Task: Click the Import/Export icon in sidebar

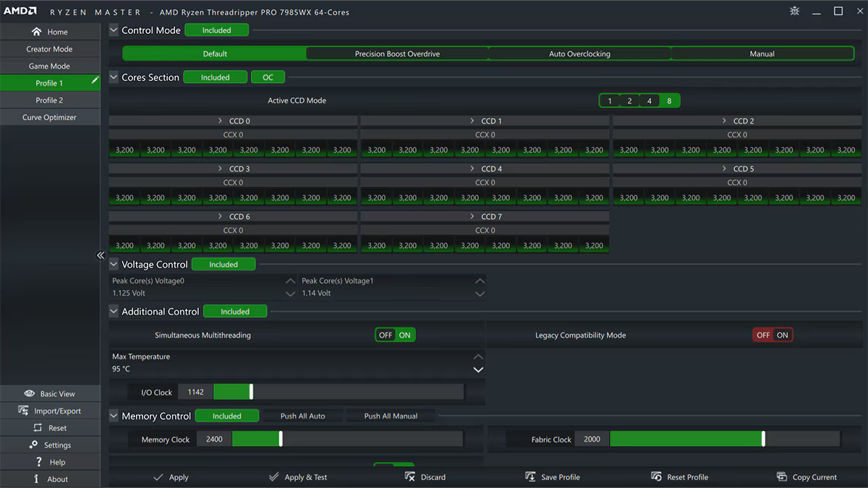Action: 22,411
